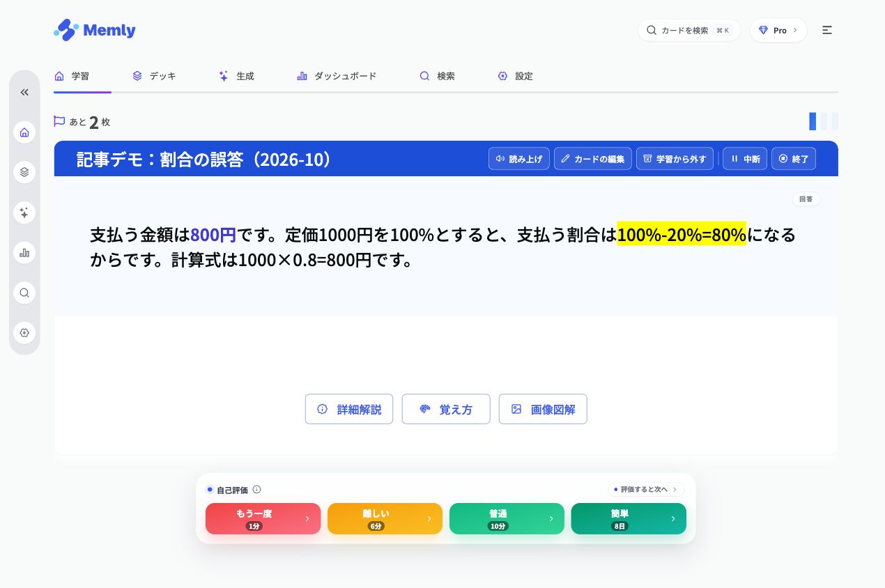Click the 学習から外す button

[x=675, y=158]
